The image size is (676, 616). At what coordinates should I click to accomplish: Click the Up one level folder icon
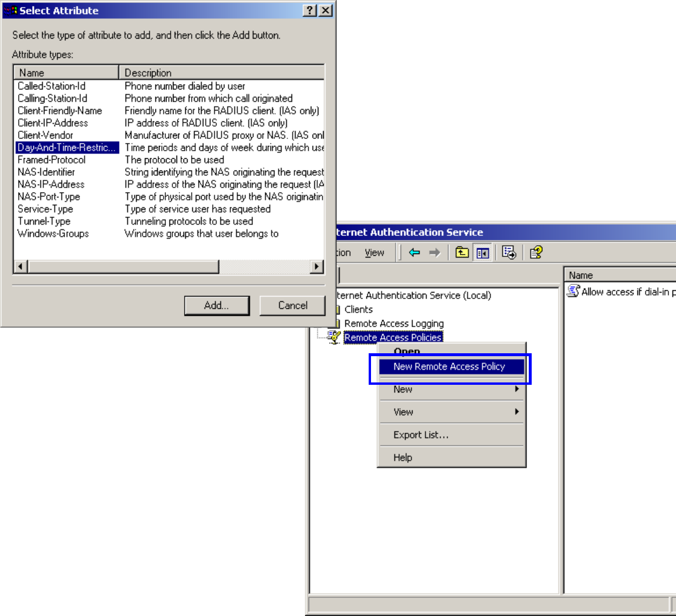click(462, 252)
